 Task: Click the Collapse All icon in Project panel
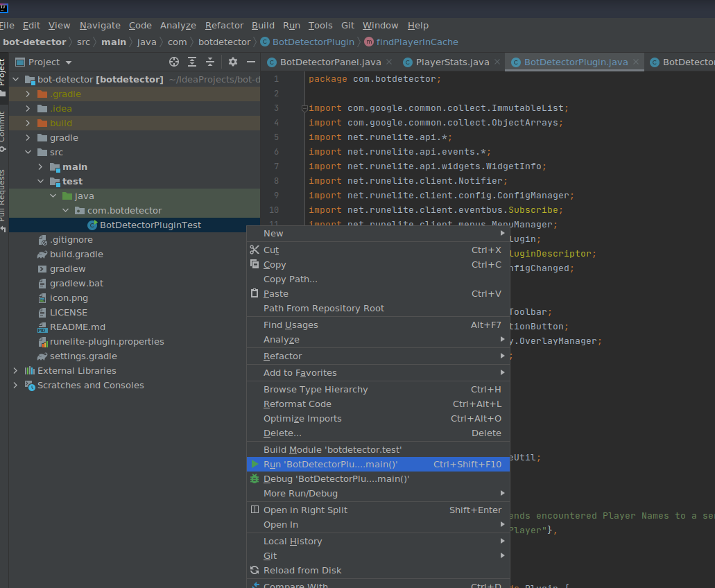210,62
